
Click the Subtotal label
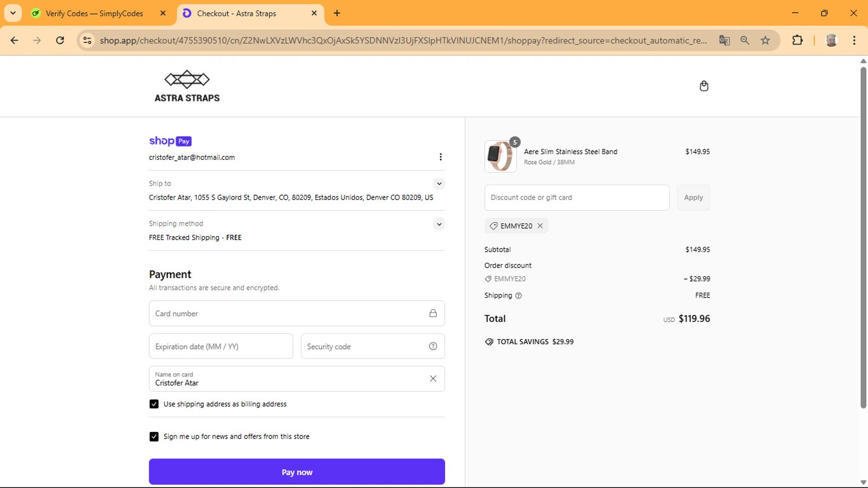pos(498,249)
